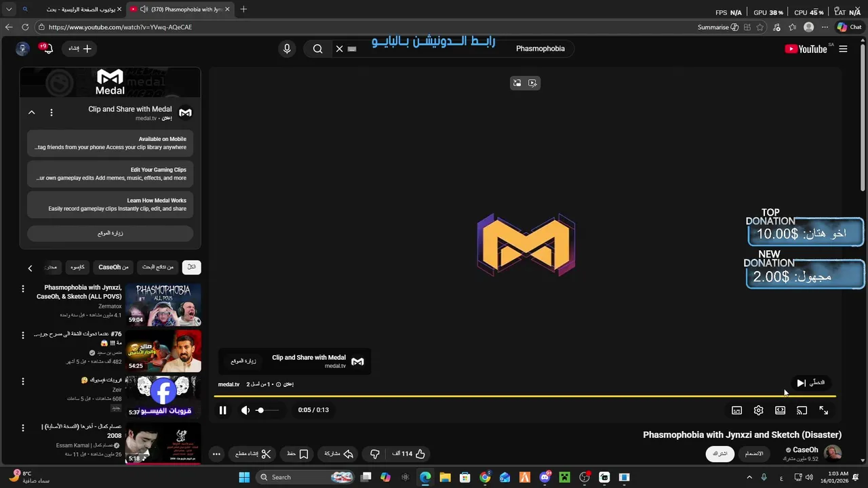Toggle theater mode in the player

click(x=780, y=410)
